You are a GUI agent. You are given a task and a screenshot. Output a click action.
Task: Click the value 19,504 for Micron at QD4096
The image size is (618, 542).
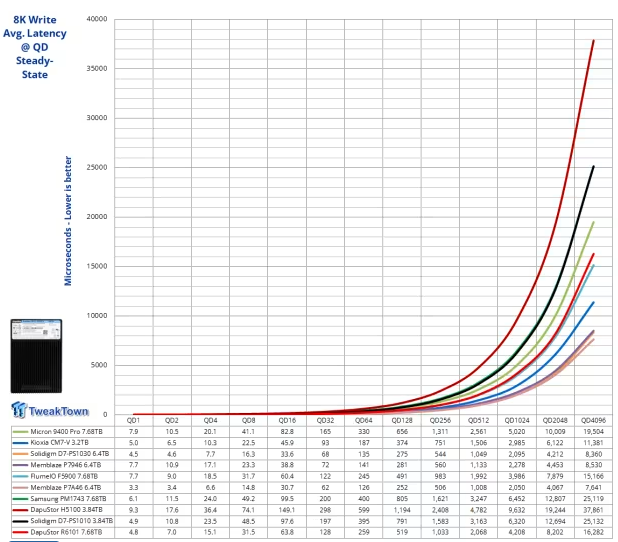pyautogui.click(x=593, y=432)
